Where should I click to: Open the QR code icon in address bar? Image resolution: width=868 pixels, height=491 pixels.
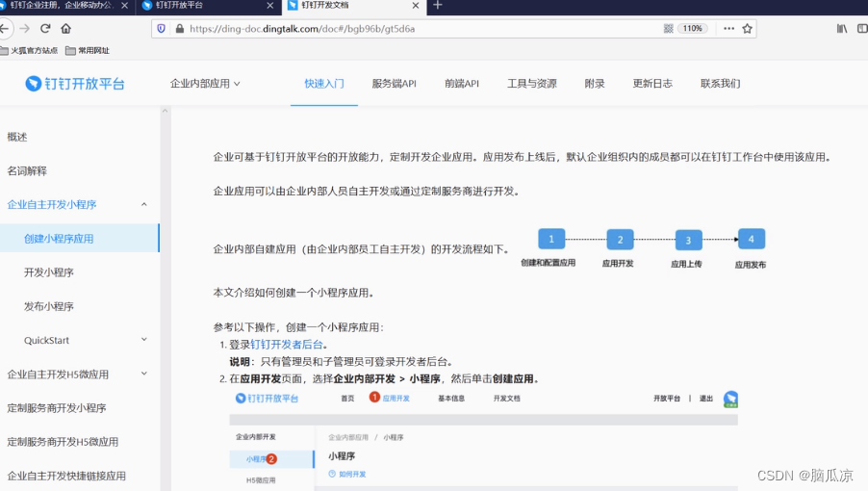(668, 28)
